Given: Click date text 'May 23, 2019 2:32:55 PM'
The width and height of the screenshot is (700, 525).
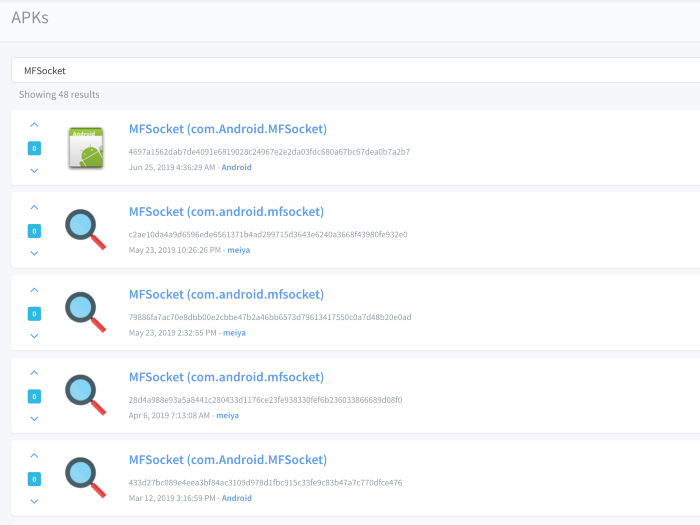Looking at the screenshot, I should pyautogui.click(x=172, y=333).
